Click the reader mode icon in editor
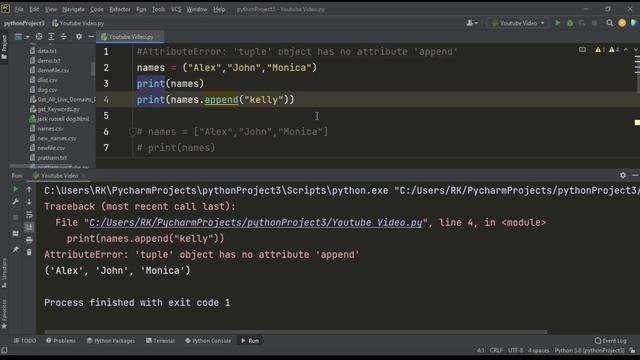640x360 pixels. pos(582,50)
